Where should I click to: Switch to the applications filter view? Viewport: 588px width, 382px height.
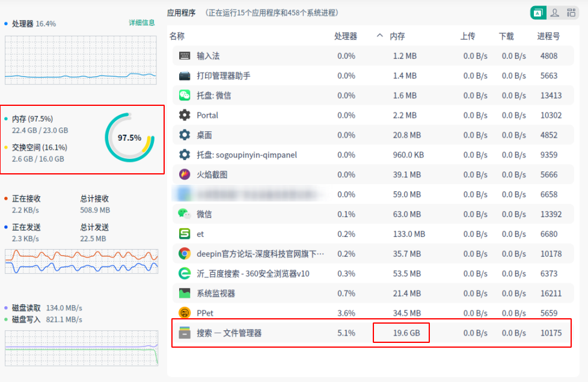pyautogui.click(x=538, y=13)
